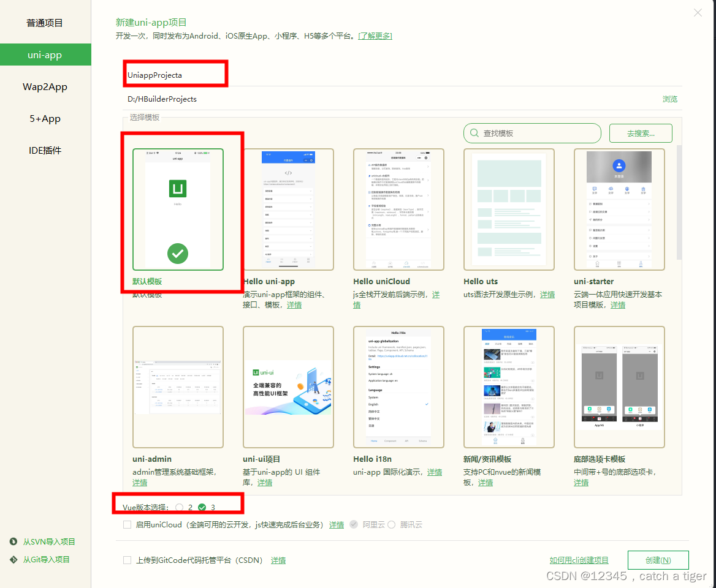Open 详情 link for 底部选项卡模板
716x588 pixels.
coord(581,482)
